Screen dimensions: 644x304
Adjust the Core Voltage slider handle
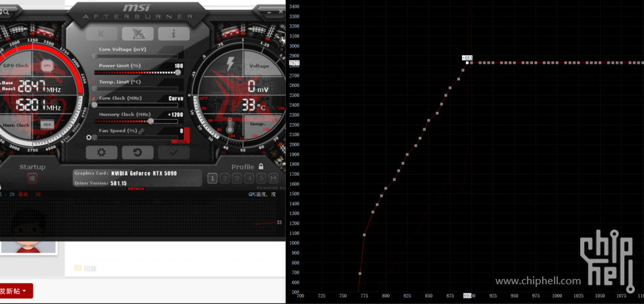point(95,56)
